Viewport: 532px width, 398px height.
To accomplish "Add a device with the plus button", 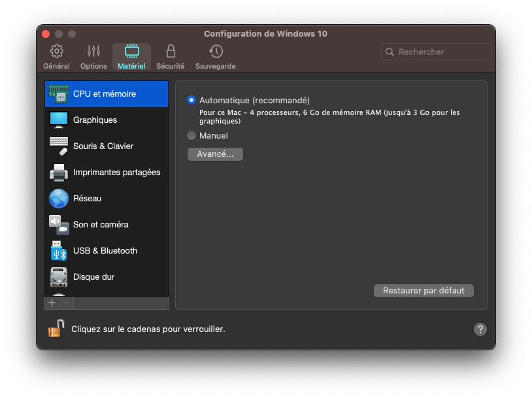I will tap(52, 303).
